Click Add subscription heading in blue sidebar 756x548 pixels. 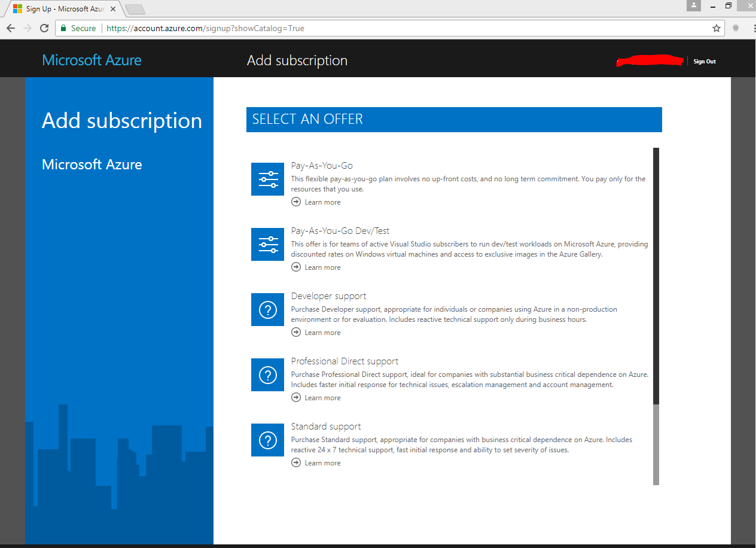pos(122,121)
